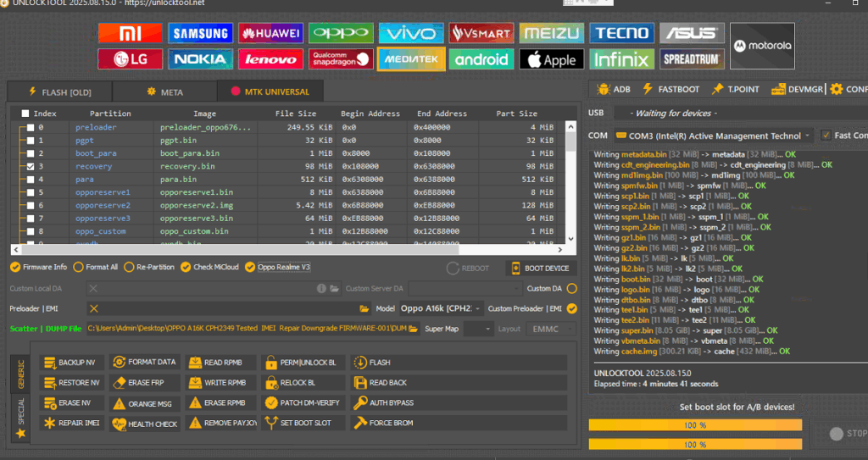Select the Xiaomi MI brand logo
Viewport: 868px width, 460px height.
tap(130, 33)
